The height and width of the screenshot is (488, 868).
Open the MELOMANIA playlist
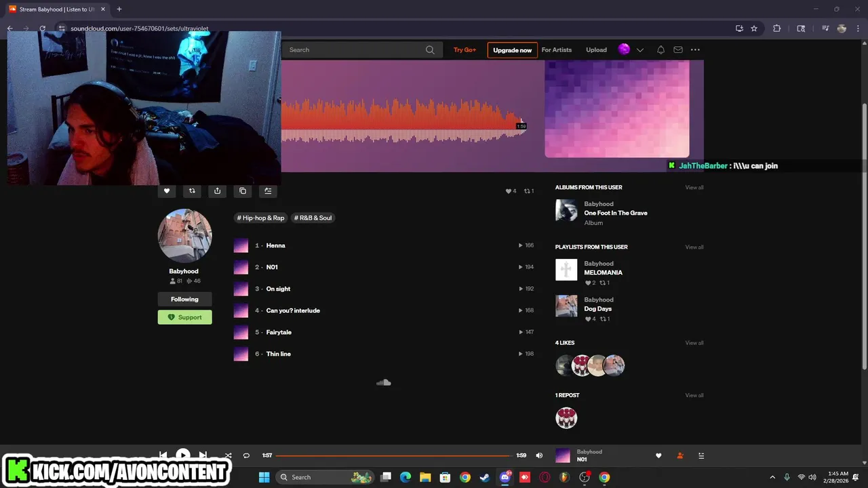[603, 272]
